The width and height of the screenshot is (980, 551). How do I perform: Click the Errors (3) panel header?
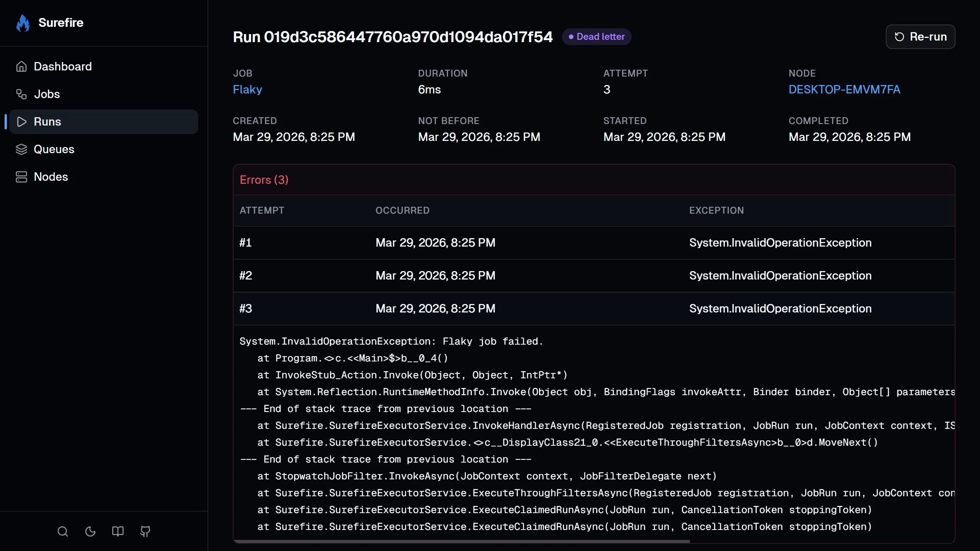[x=264, y=180]
